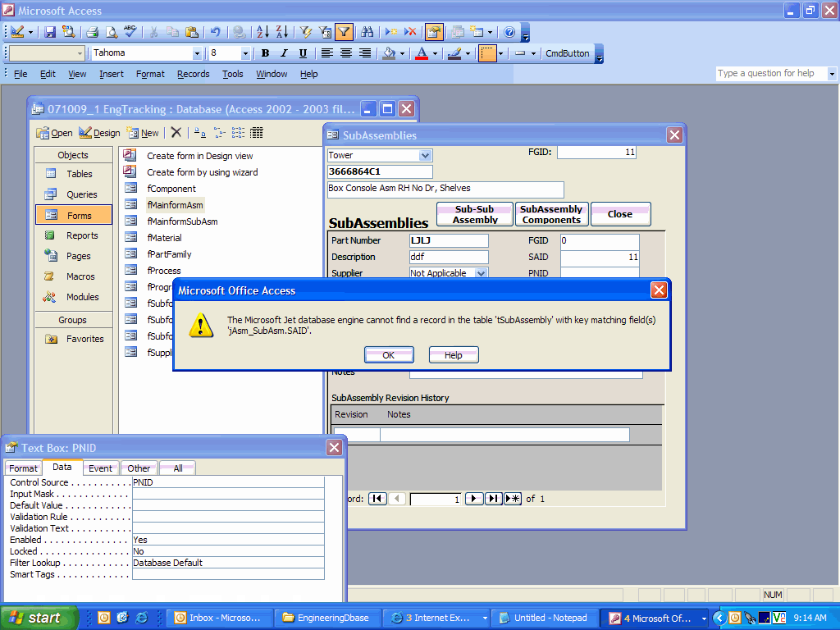This screenshot has height=630, width=840.
Task: Select Tables in the Objects pane
Action: click(x=73, y=174)
